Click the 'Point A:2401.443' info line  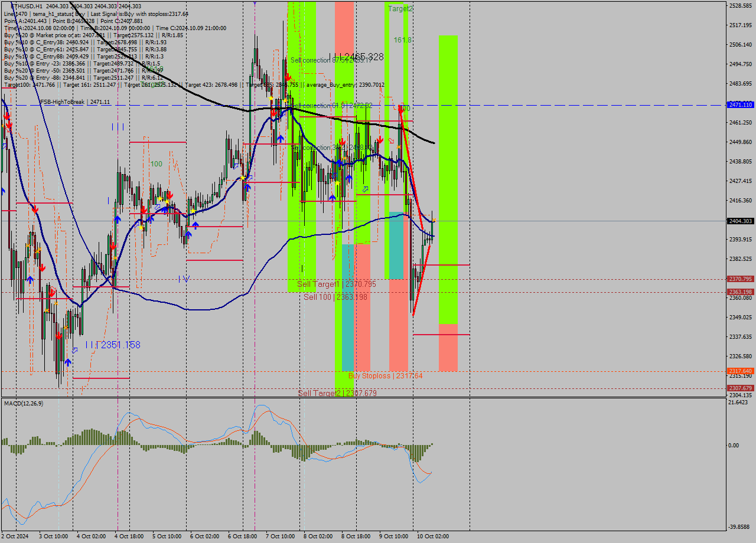(x=73, y=21)
